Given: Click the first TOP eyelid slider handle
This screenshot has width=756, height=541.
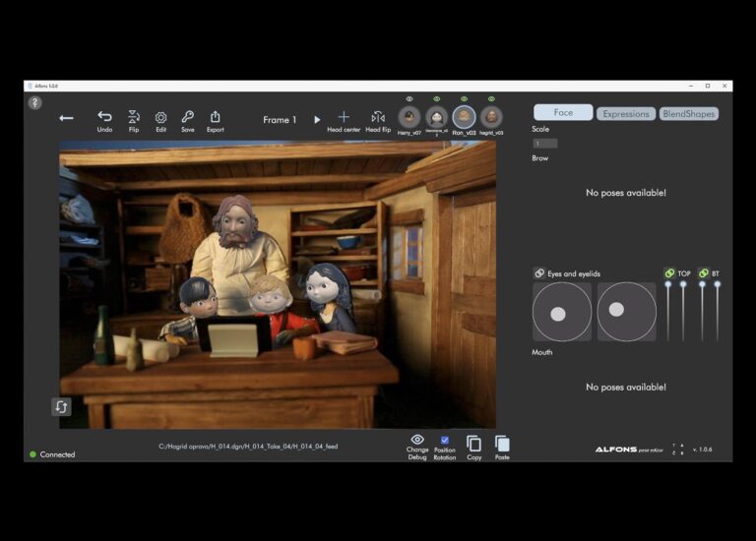Looking at the screenshot, I should click(x=668, y=284).
